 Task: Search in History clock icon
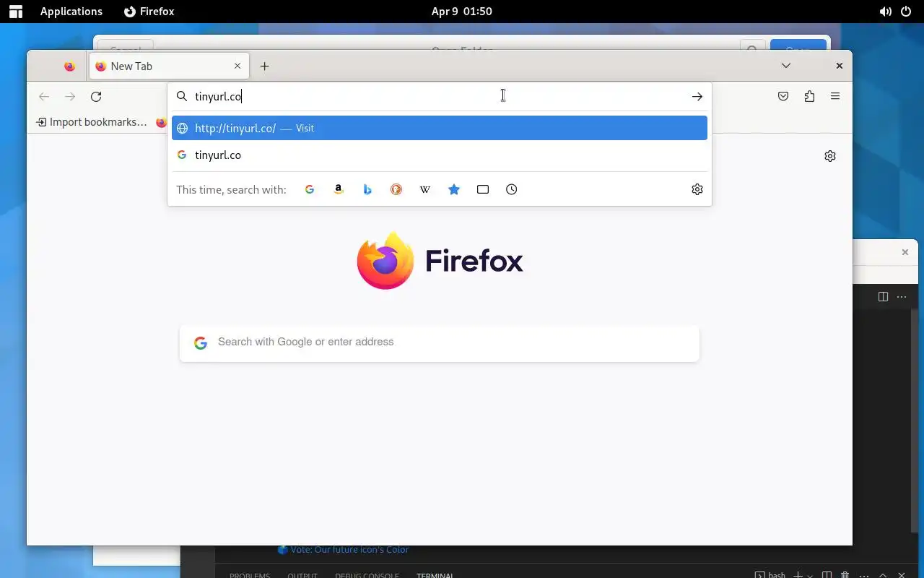[x=512, y=189]
